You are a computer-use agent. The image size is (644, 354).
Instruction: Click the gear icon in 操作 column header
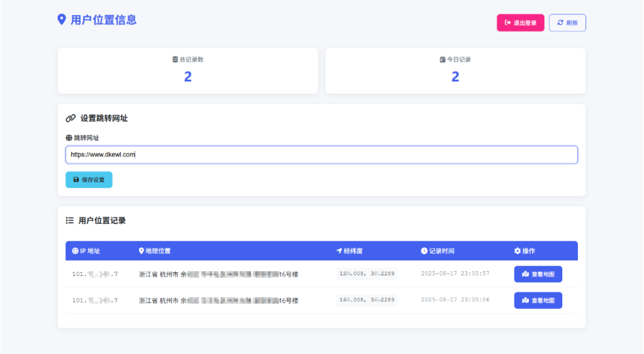[518, 251]
